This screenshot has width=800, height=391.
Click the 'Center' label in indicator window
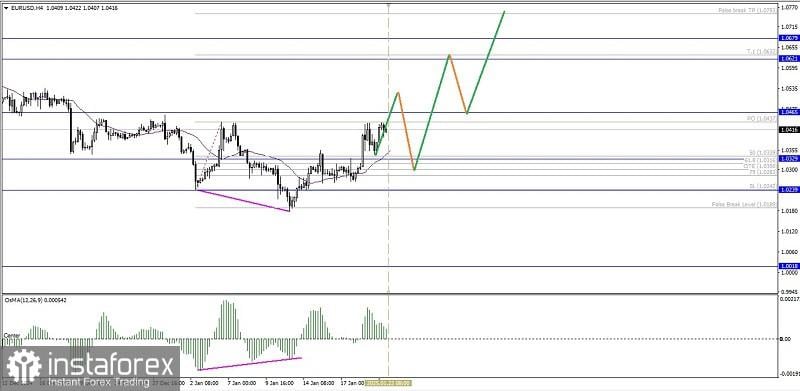[x=12, y=335]
